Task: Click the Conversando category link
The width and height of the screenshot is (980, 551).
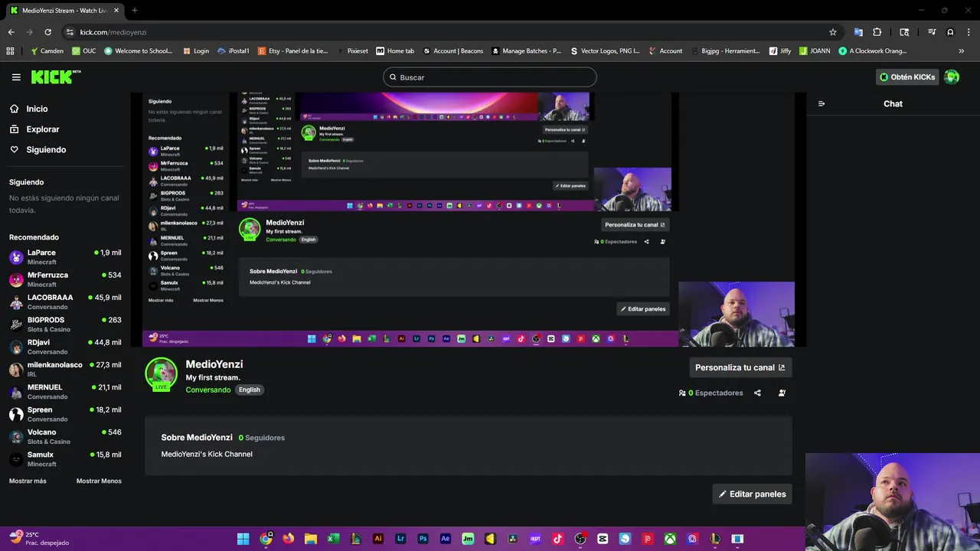Action: point(208,390)
